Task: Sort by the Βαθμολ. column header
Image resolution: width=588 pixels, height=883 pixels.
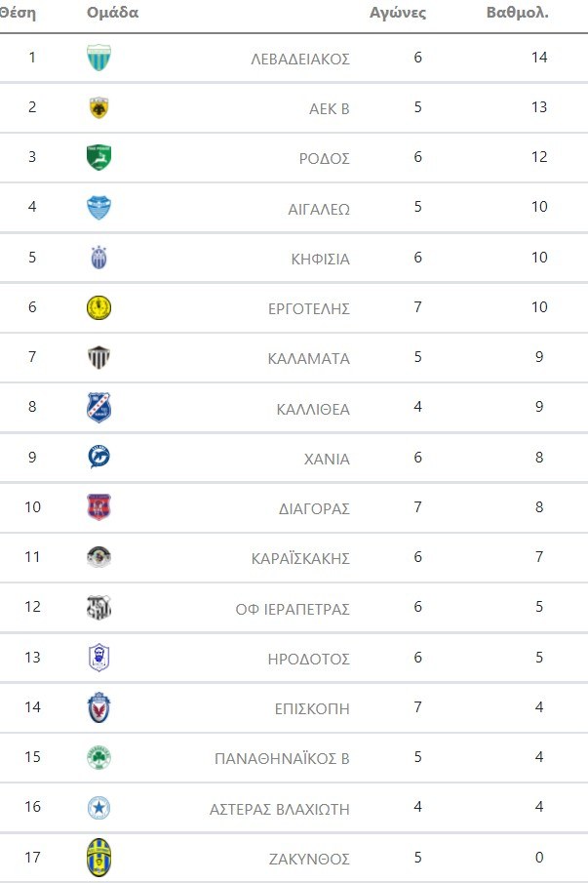Action: 517,14
